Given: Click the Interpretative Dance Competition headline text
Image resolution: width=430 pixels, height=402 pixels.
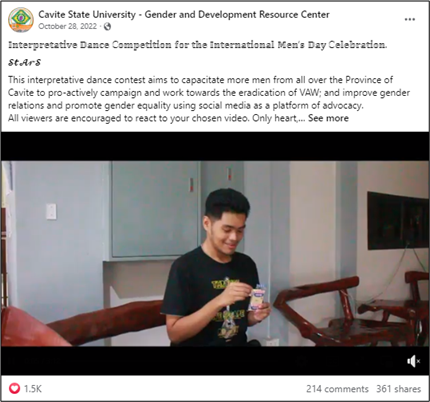Looking at the screenshot, I should point(198,45).
